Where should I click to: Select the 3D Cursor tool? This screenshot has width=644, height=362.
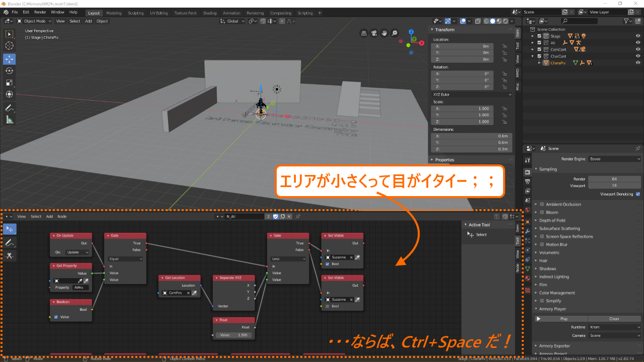click(x=9, y=45)
